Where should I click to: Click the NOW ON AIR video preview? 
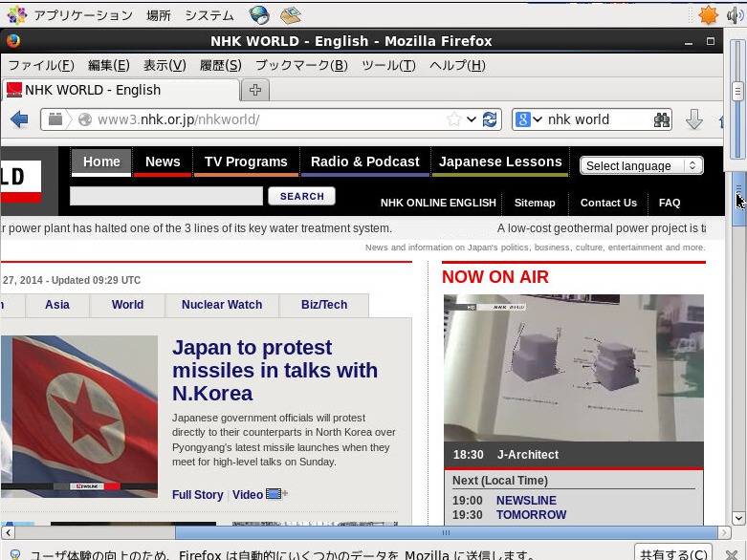pyautogui.click(x=574, y=368)
